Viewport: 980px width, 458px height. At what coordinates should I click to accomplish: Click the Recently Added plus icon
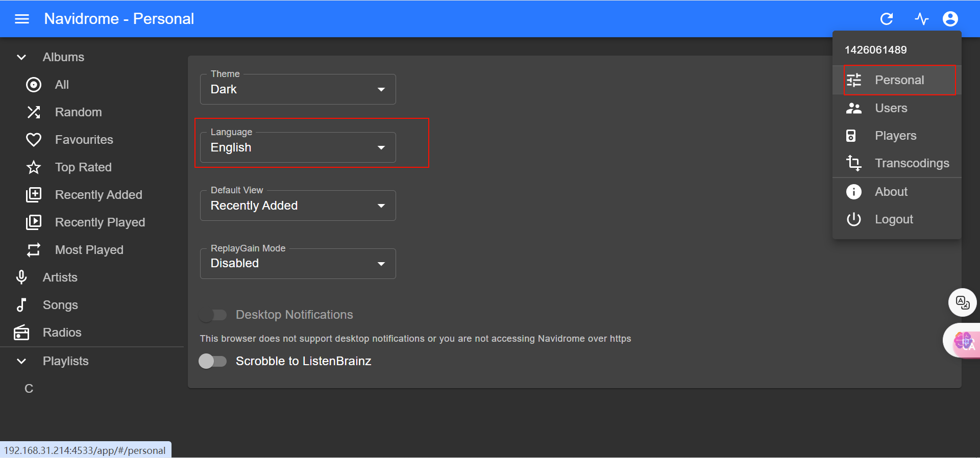click(x=34, y=195)
